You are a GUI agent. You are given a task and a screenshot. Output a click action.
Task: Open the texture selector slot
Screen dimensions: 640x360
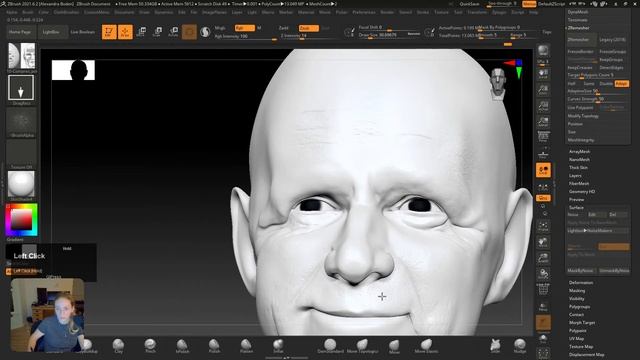pyautogui.click(x=21, y=153)
